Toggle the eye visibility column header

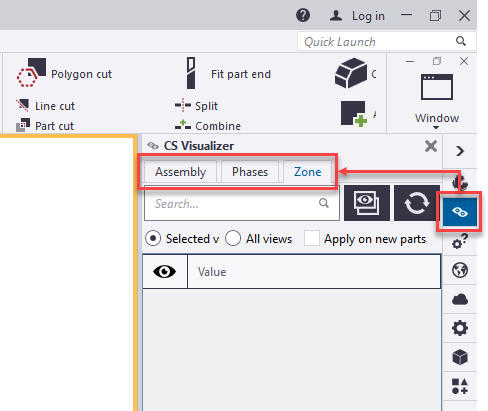tap(165, 272)
